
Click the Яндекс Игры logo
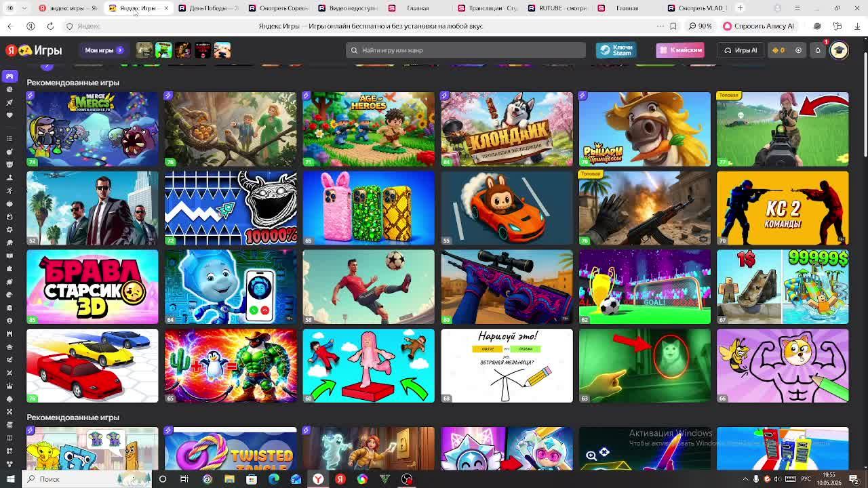pyautogui.click(x=34, y=50)
